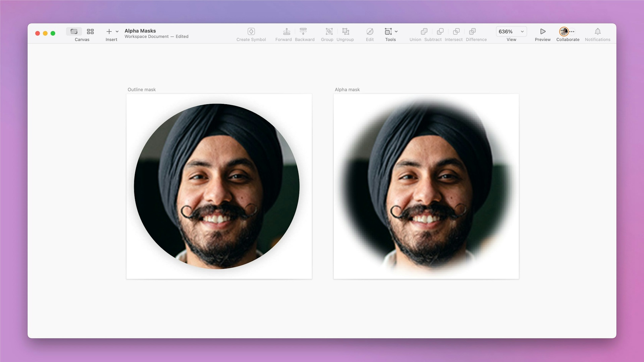
Task: Click the Subtract boolean operation icon
Action: [440, 32]
